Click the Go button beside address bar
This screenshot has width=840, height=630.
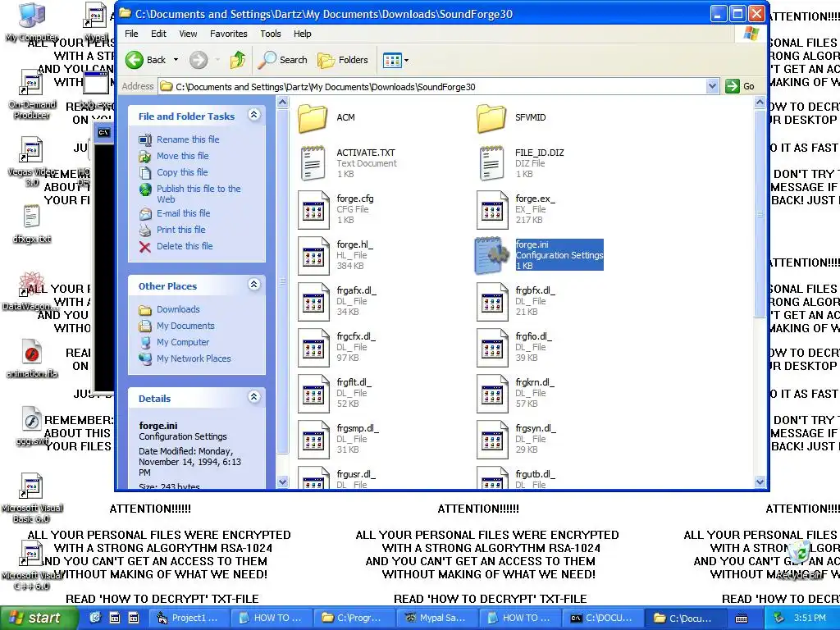(741, 86)
